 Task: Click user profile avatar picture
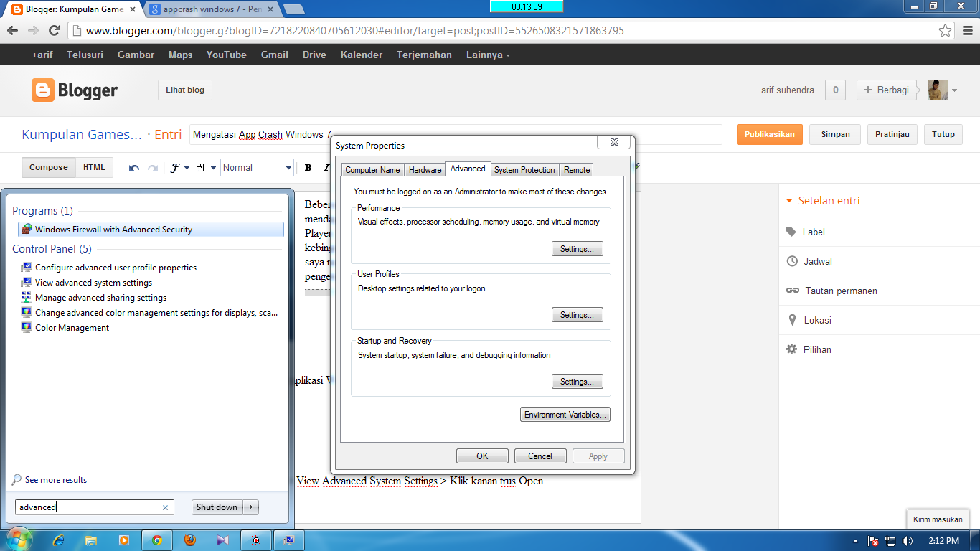coord(938,90)
